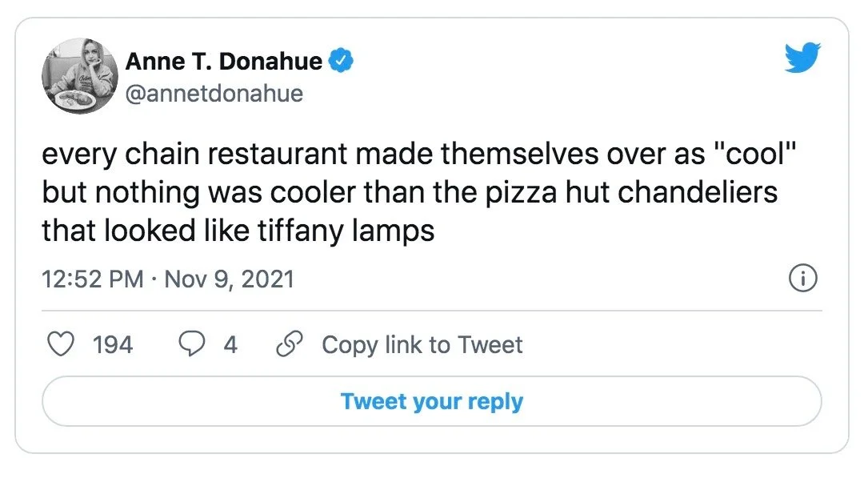Viewport: 868px width, 478px height.
Task: Click the author name Anne T. Donahue
Action: coord(224,61)
